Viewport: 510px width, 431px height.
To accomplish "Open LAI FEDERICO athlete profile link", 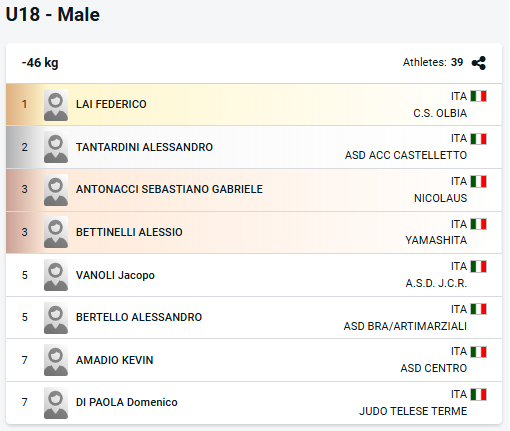I will pyautogui.click(x=111, y=104).
